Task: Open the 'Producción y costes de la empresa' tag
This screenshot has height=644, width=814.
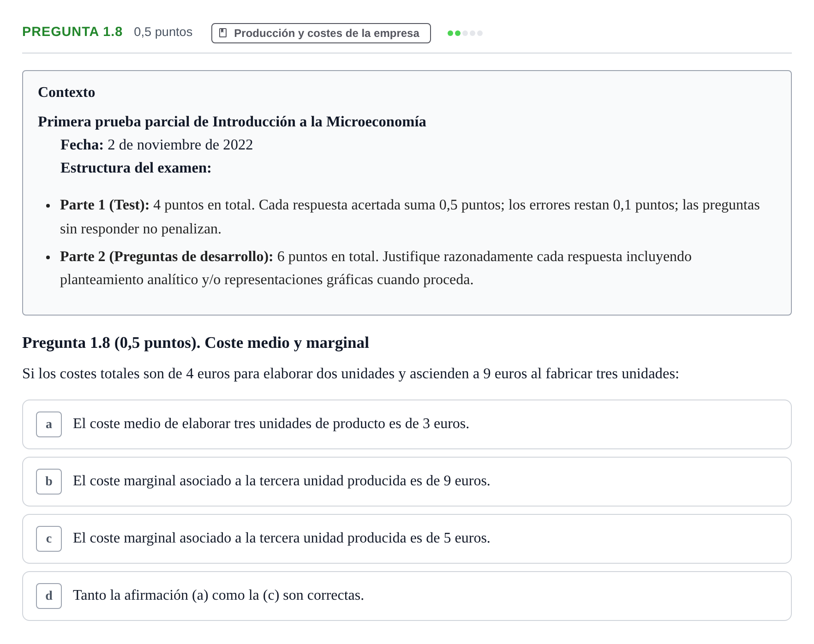Action: (321, 33)
